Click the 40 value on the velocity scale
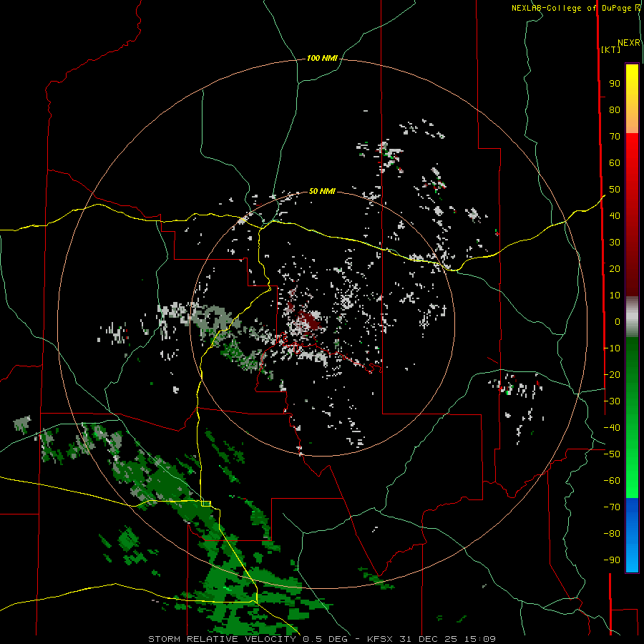The width and height of the screenshot is (644, 644). [x=615, y=216]
